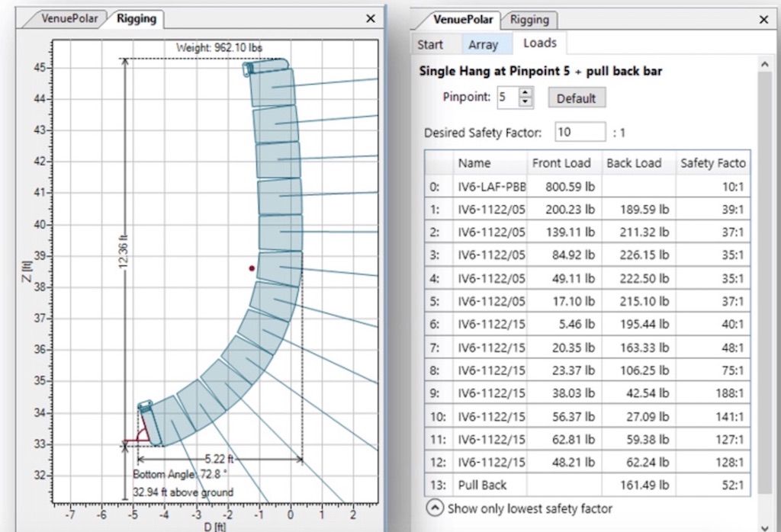
Task: Select the Start sub-tab
Action: [x=430, y=44]
